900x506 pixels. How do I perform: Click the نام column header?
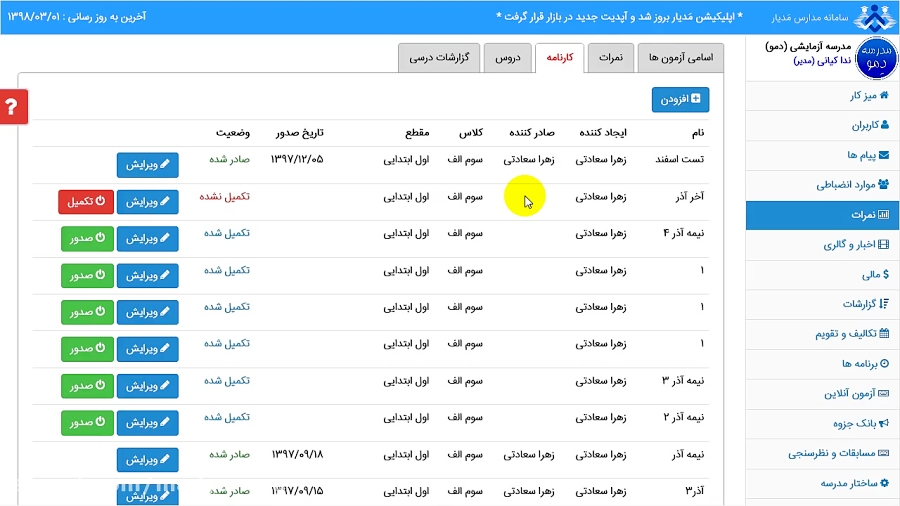pos(697,133)
